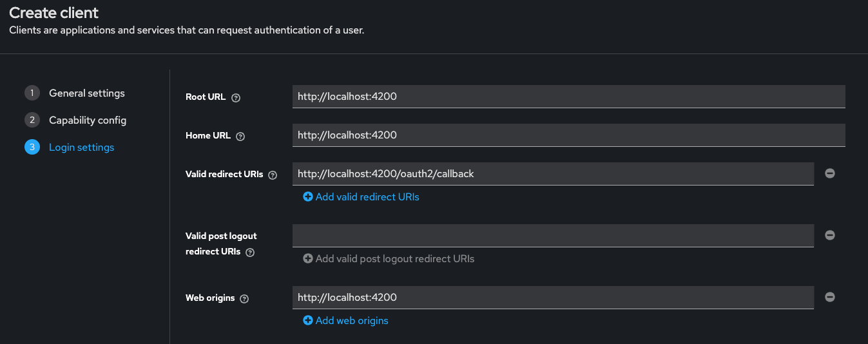Click help icon next to Root URL

236,98
